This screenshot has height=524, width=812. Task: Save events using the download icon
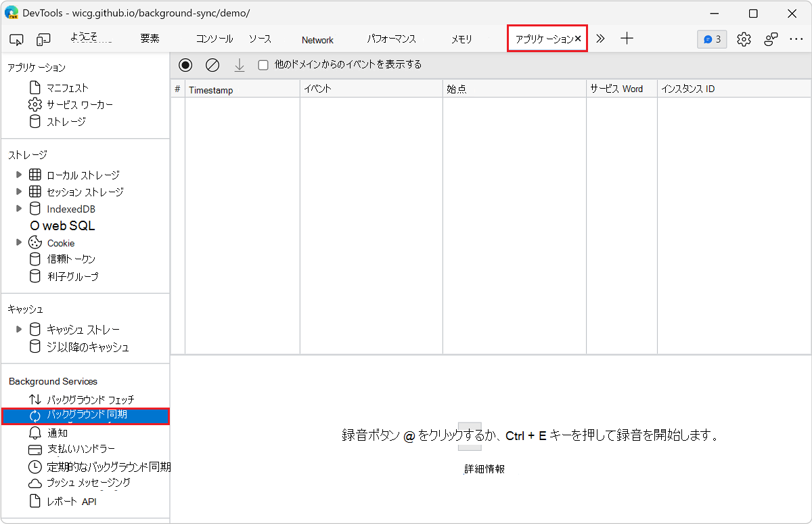pos(240,64)
